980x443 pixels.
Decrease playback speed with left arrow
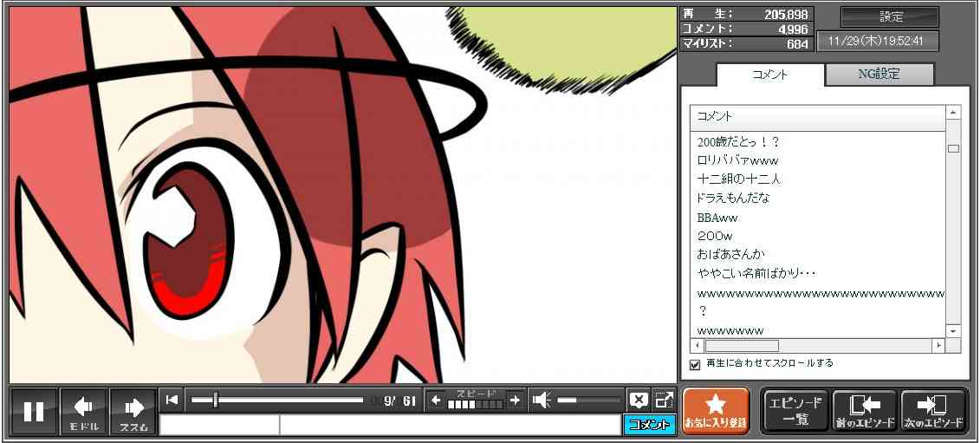click(436, 400)
